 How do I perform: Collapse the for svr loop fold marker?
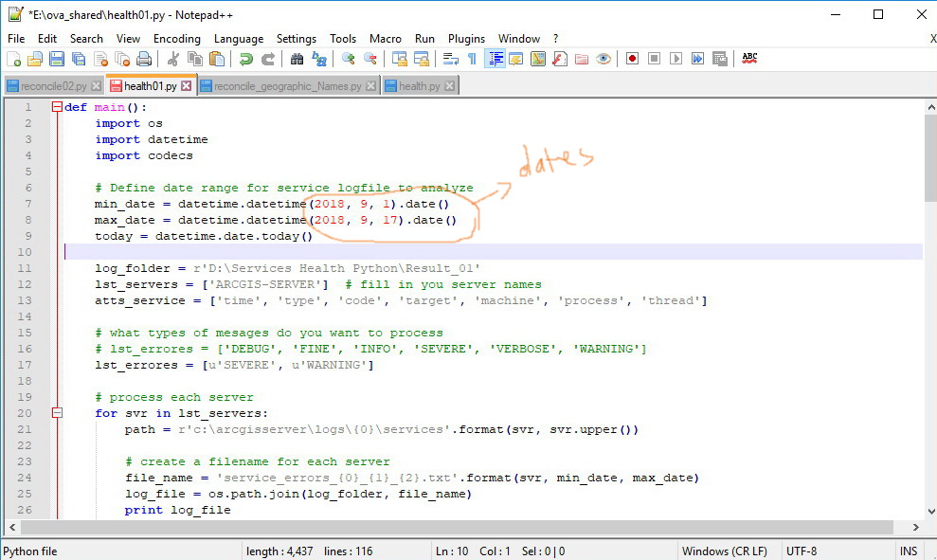click(x=58, y=413)
